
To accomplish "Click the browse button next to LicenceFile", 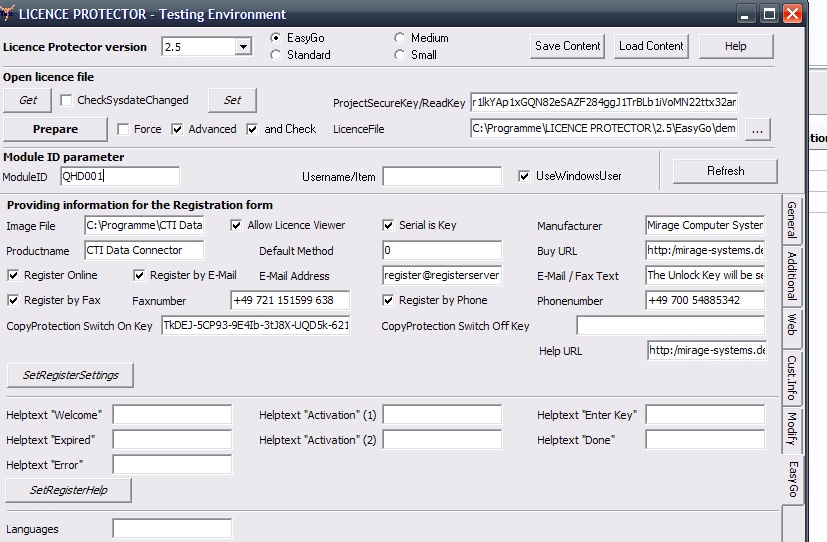I will (758, 129).
